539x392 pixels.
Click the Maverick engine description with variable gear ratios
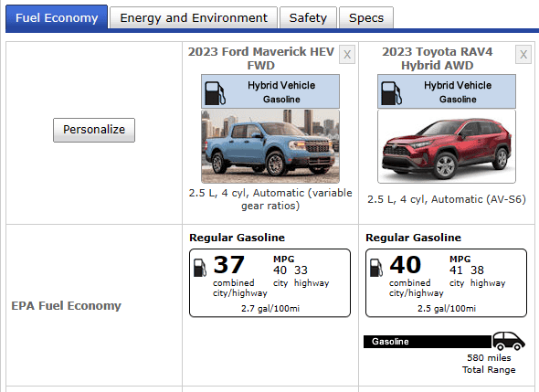[x=270, y=199]
